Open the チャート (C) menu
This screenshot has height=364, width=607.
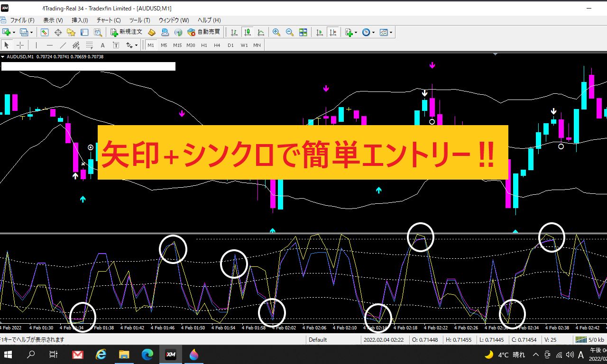point(109,20)
